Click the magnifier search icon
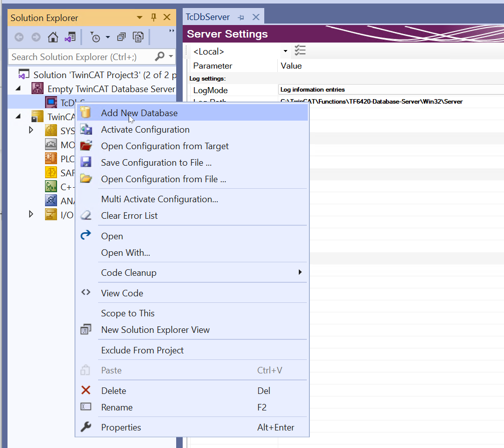The height and width of the screenshot is (448, 504). 160,57
